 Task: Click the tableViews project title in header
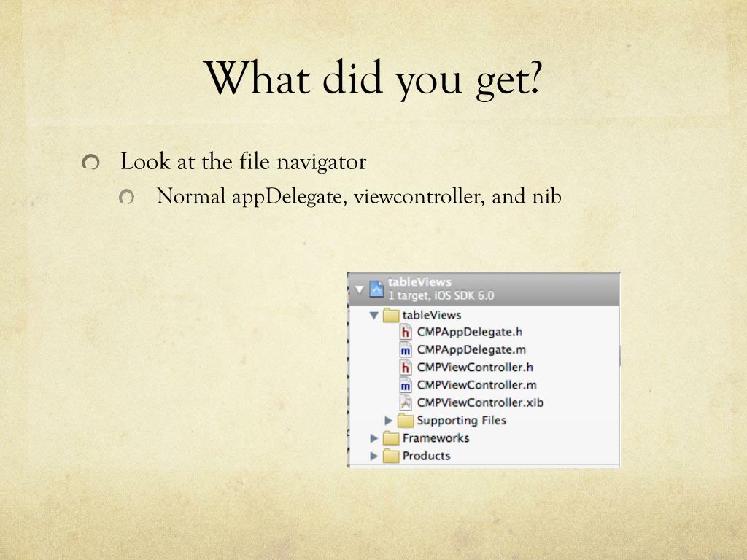[419, 282]
